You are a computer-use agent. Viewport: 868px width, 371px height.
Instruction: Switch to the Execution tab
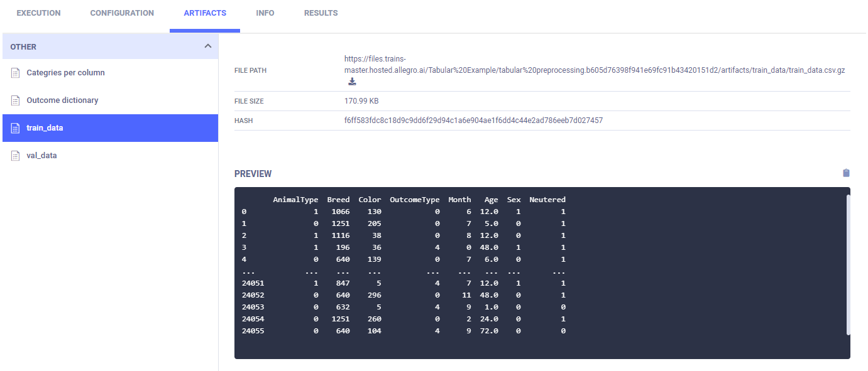click(x=38, y=13)
